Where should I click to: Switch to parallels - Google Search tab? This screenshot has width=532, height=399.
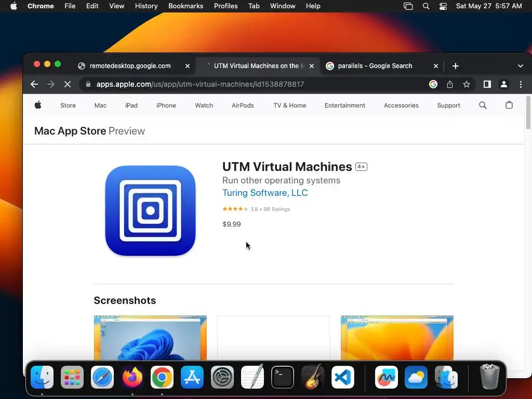click(375, 66)
